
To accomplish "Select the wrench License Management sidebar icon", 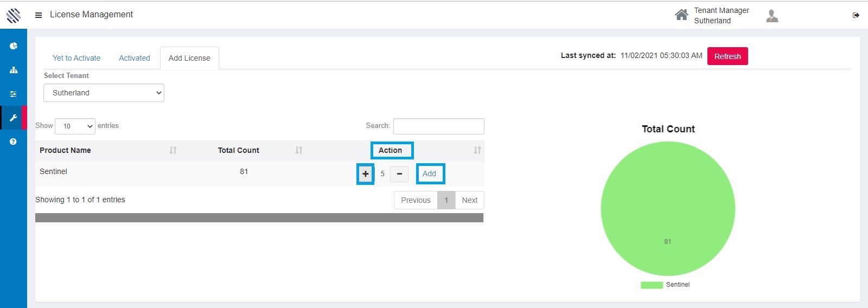I will pyautogui.click(x=14, y=118).
